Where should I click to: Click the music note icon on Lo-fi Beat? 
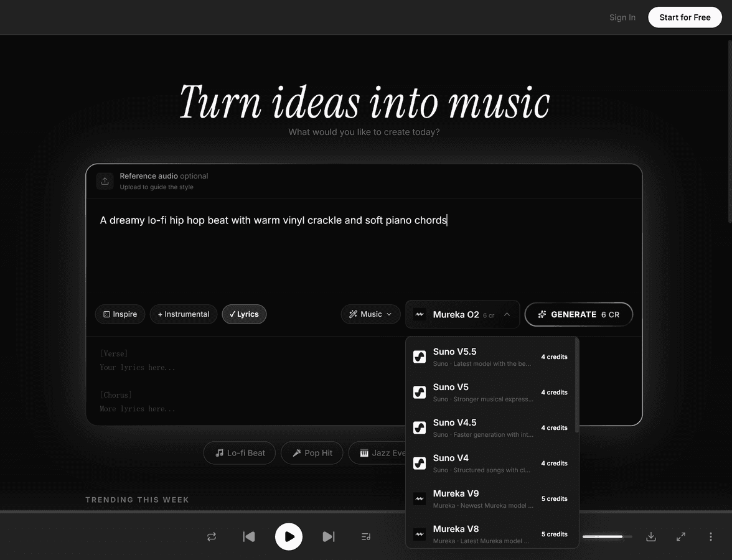[x=219, y=453]
